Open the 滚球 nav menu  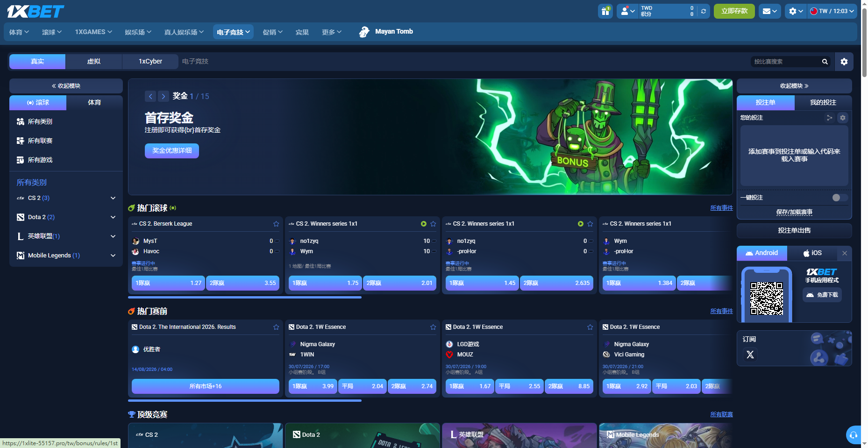[x=52, y=32]
